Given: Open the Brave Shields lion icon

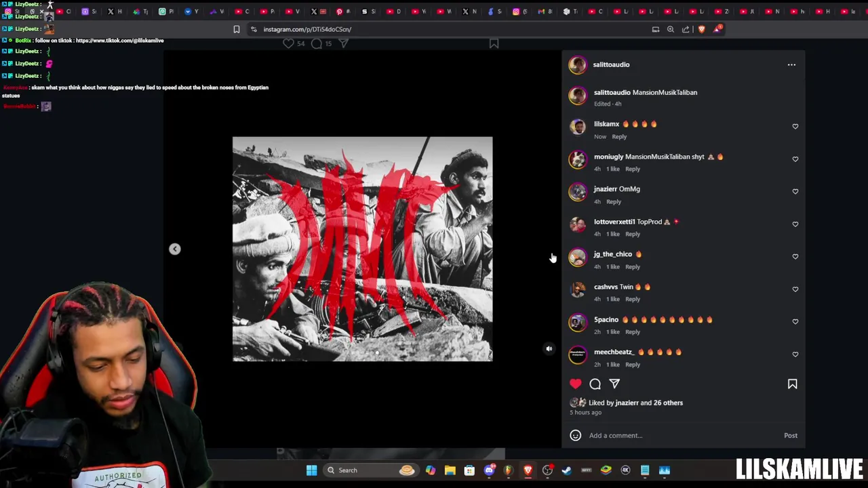Looking at the screenshot, I should (x=701, y=29).
